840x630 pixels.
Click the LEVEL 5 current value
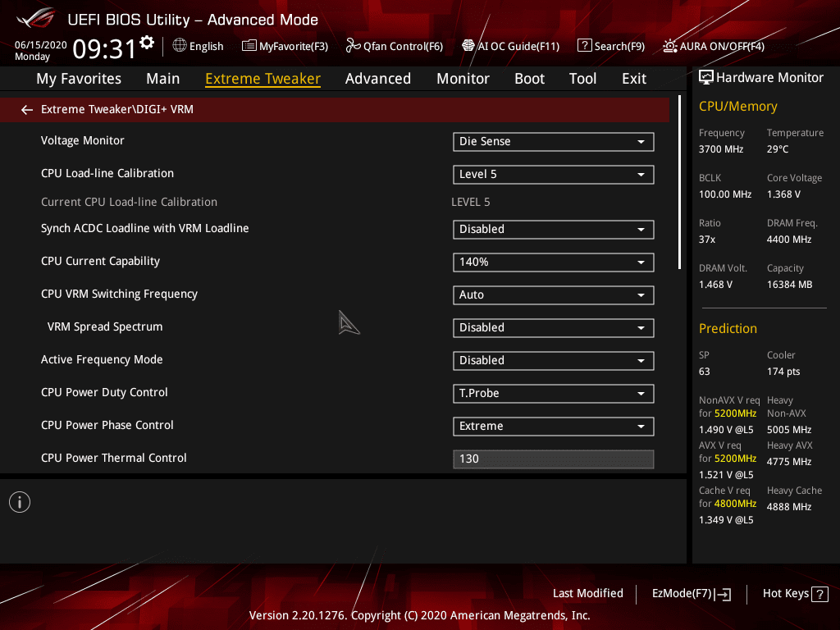pos(470,202)
